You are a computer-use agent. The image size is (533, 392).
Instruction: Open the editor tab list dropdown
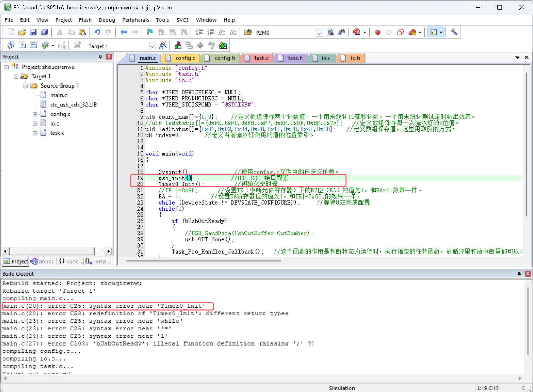click(517, 58)
